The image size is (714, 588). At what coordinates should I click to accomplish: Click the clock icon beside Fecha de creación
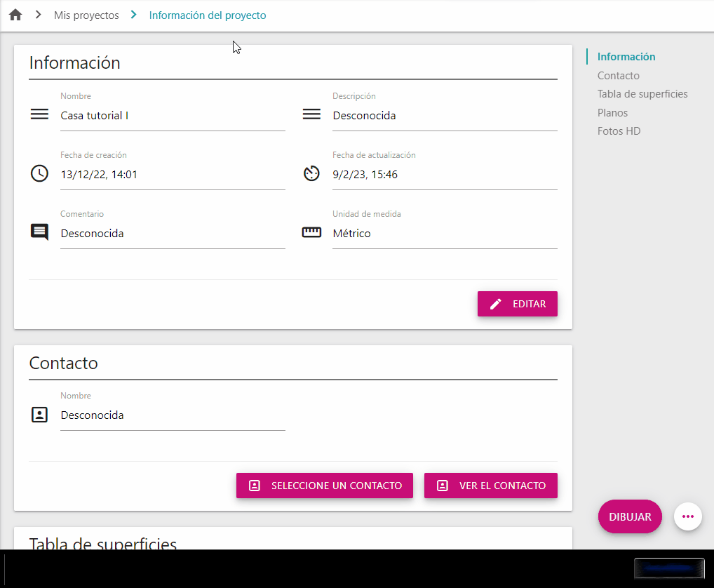39,173
